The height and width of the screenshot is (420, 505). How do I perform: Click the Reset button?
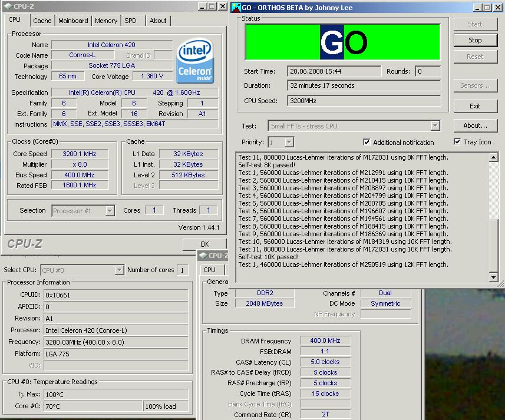click(x=475, y=57)
